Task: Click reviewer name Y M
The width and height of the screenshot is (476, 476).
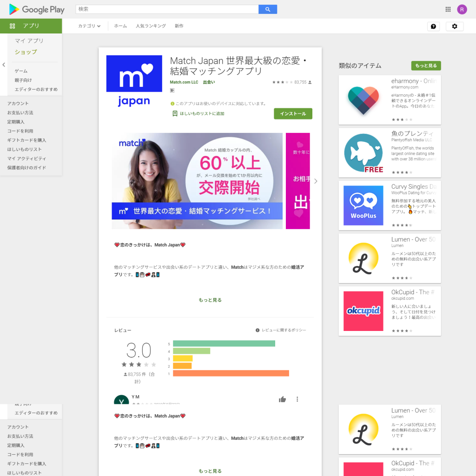Action: [135, 397]
